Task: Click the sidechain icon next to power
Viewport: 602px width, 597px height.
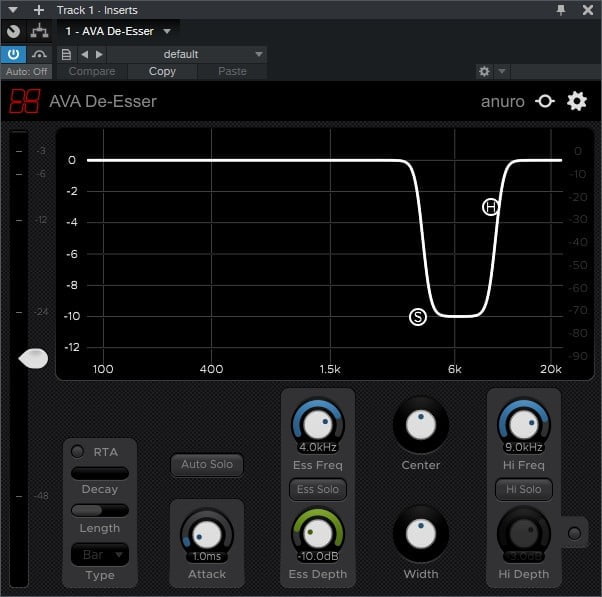Action: (x=39, y=55)
